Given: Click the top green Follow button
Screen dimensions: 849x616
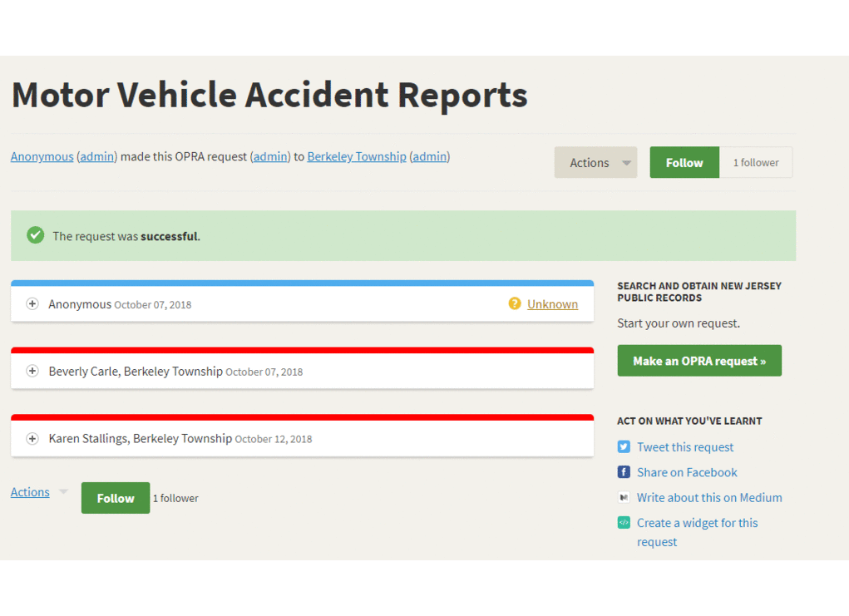Looking at the screenshot, I should pos(684,162).
